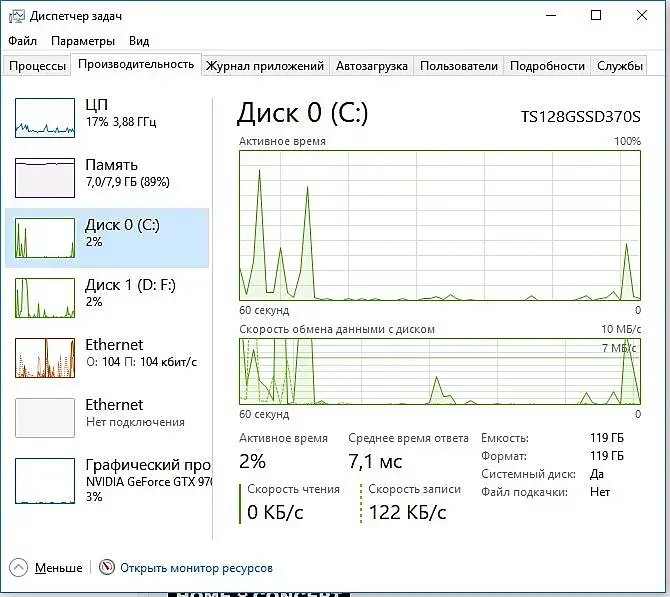Collapse details with the Меньше chevron
This screenshot has width=670, height=597.
pyautogui.click(x=19, y=568)
